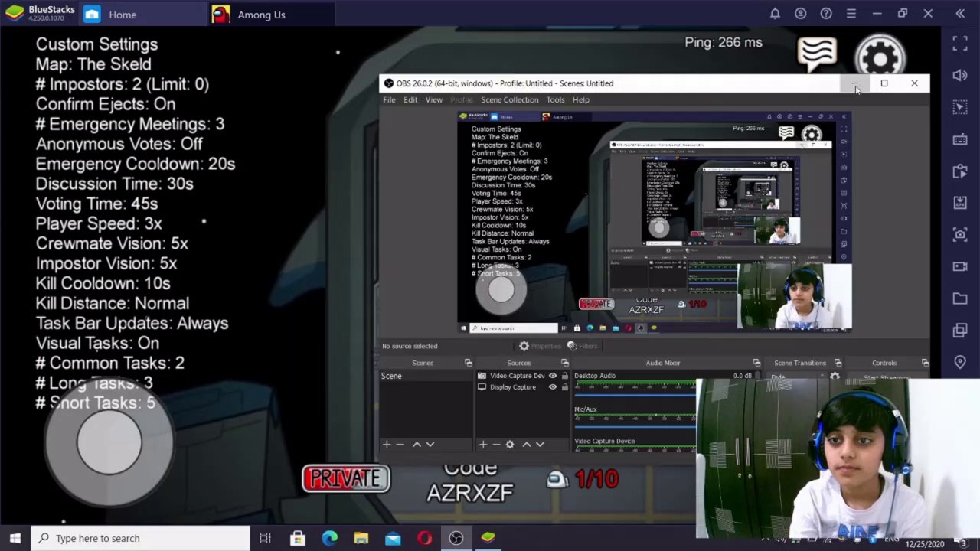Click the Windows taskbar search box
The height and width of the screenshot is (551, 980).
click(140, 538)
